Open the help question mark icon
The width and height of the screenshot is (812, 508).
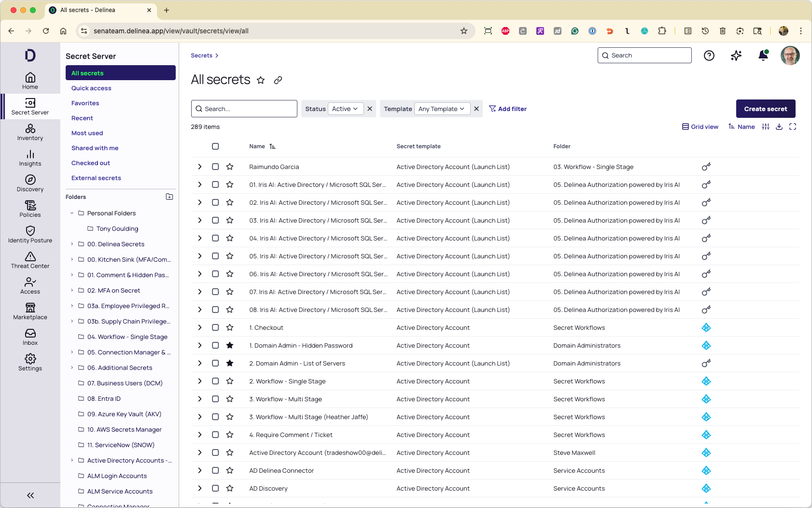(709, 56)
